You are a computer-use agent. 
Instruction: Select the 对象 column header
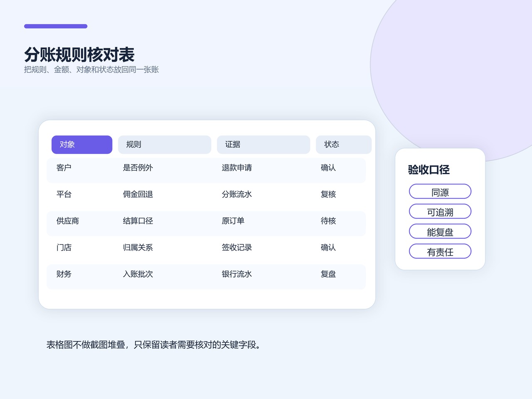pos(82,145)
